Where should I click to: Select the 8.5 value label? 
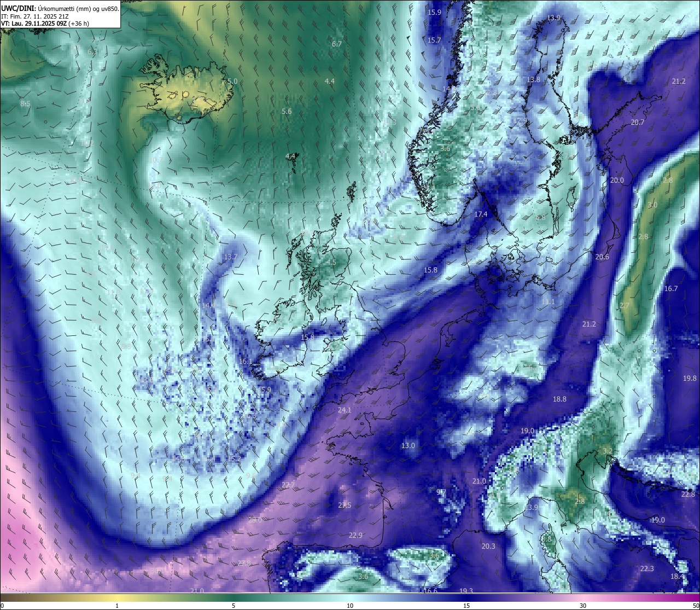point(25,103)
